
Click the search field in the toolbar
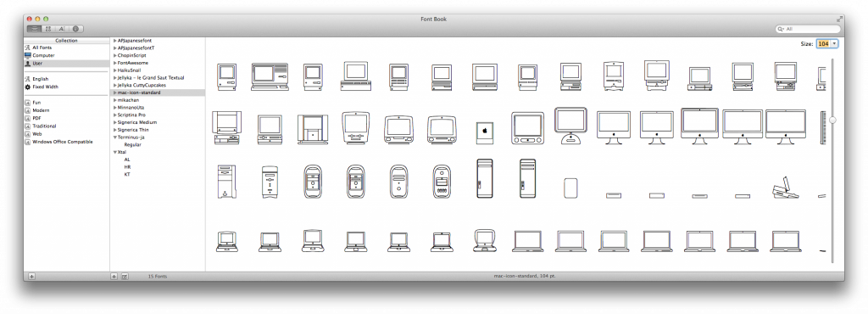coord(807,29)
